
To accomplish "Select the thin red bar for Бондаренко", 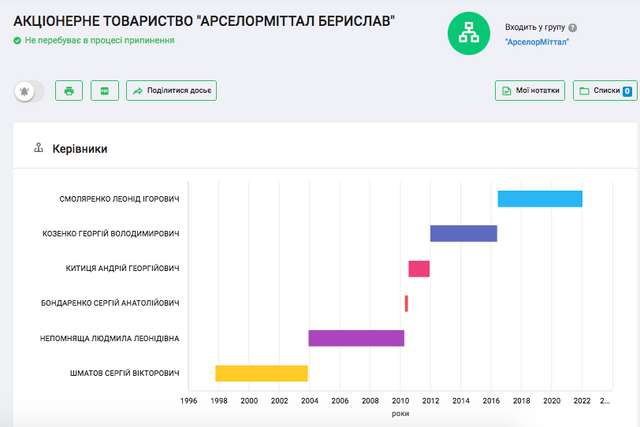I will [407, 304].
